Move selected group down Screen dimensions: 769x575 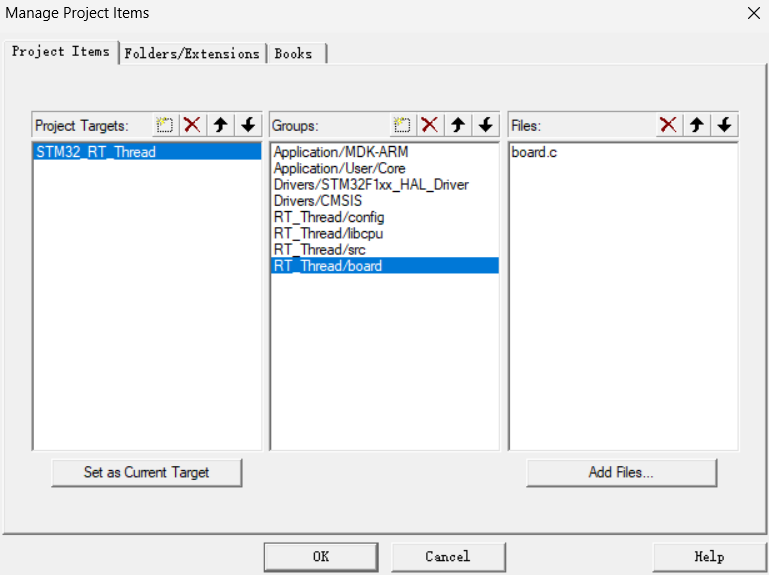click(x=486, y=125)
